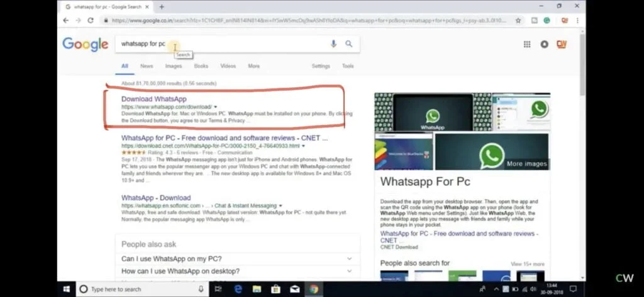This screenshot has width=644, height=297.
Task: Open dropdown arrow beside whatsapp.com download URL
Action: (217, 107)
